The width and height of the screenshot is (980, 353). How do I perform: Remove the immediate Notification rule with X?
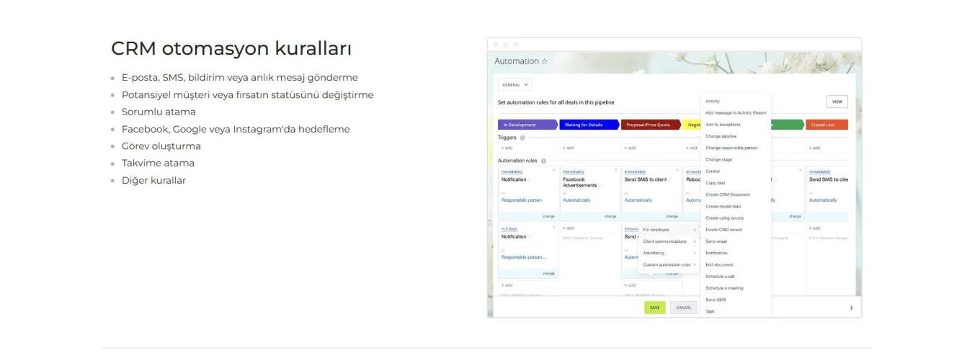553,171
